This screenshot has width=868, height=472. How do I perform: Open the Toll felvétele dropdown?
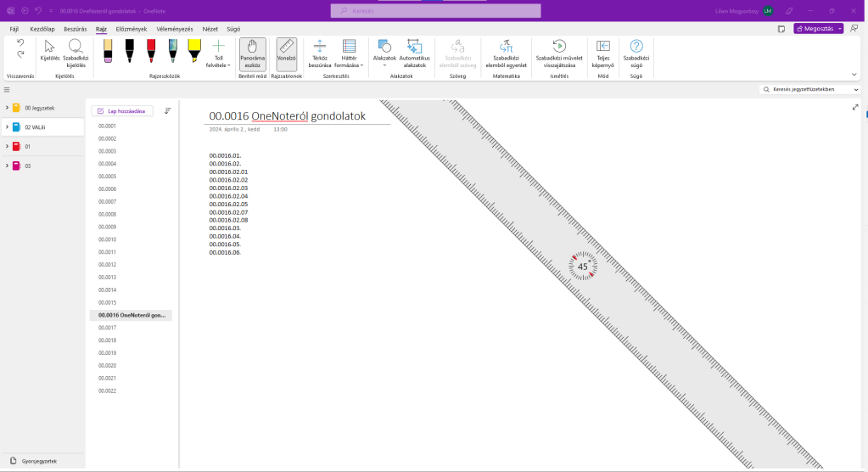click(x=218, y=54)
